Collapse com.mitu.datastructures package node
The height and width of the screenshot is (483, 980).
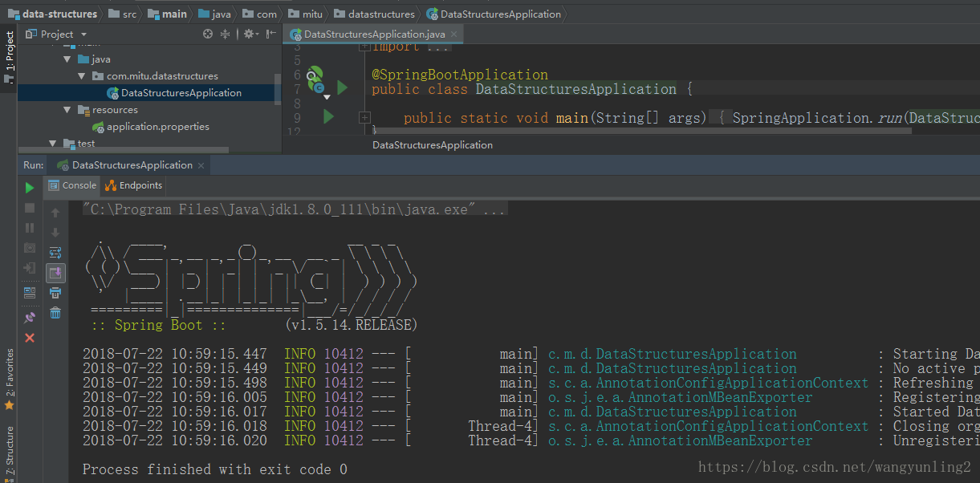(83, 76)
